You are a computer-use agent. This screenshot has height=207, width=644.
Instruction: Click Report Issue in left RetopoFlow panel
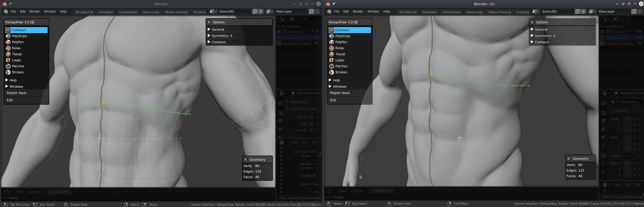(26, 93)
